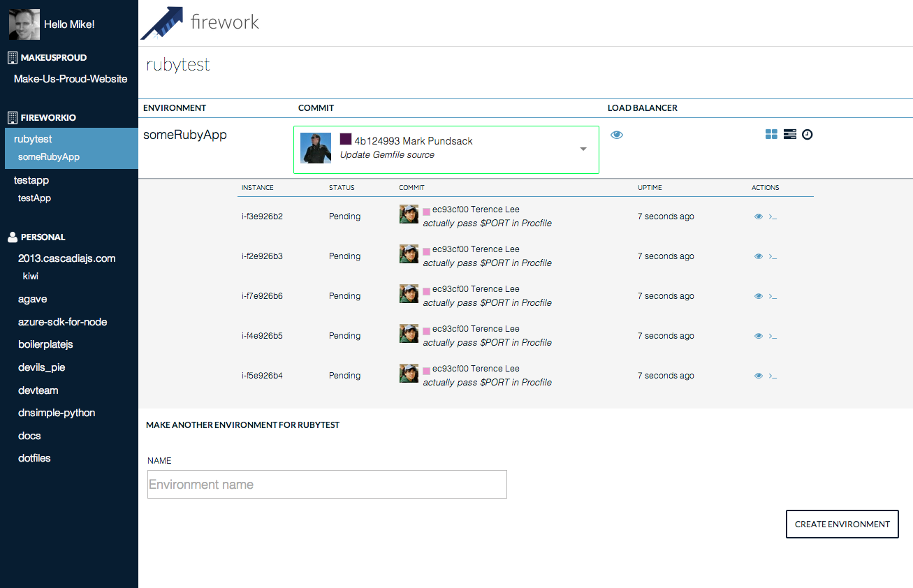Image resolution: width=913 pixels, height=588 pixels.
Task: Click the Environment name input field
Action: [x=327, y=484]
